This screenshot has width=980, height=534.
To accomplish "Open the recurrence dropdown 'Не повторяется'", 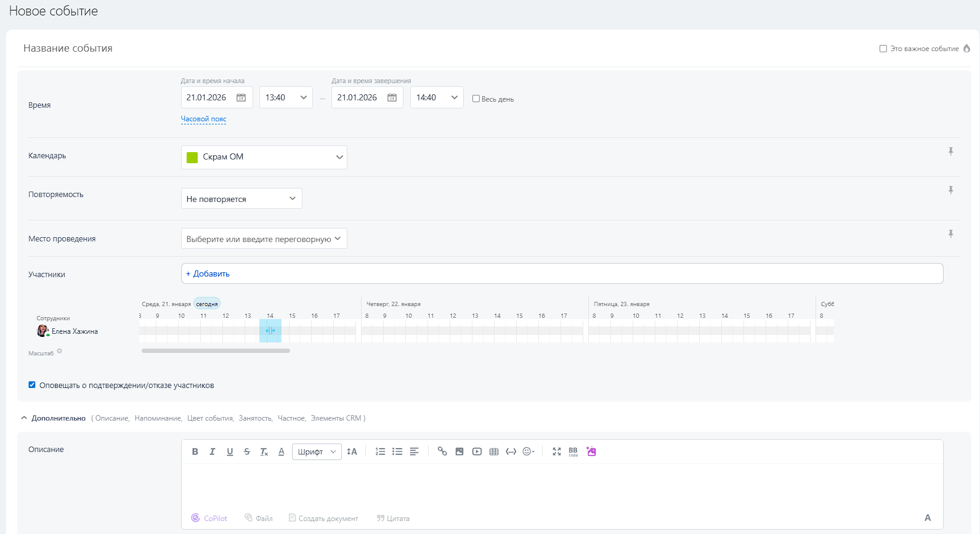I will tap(241, 198).
